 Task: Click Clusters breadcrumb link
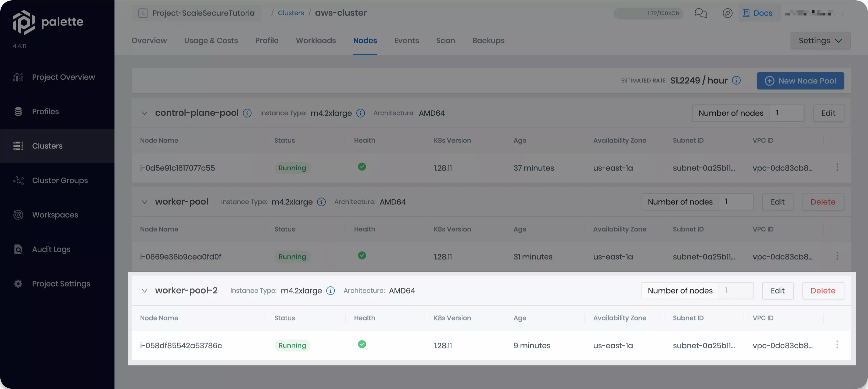click(x=291, y=13)
